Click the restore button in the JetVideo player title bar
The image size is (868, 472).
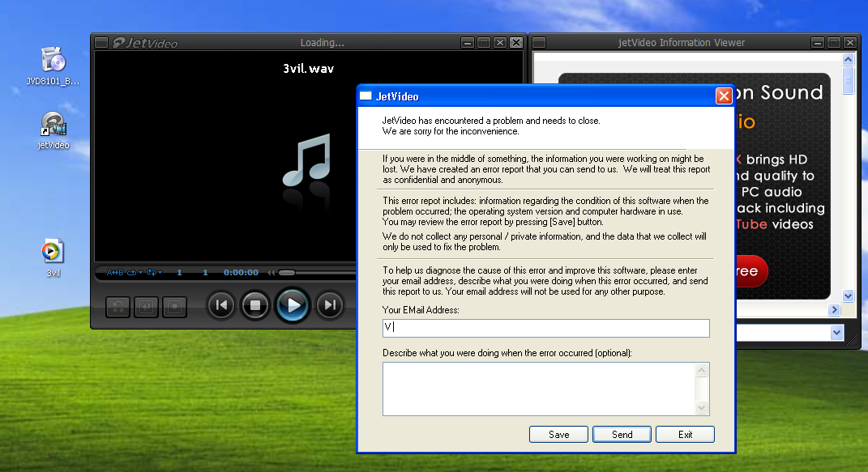tap(484, 43)
